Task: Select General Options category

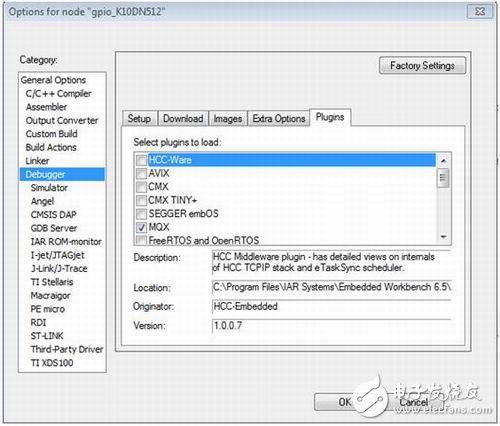Action: 53,80
